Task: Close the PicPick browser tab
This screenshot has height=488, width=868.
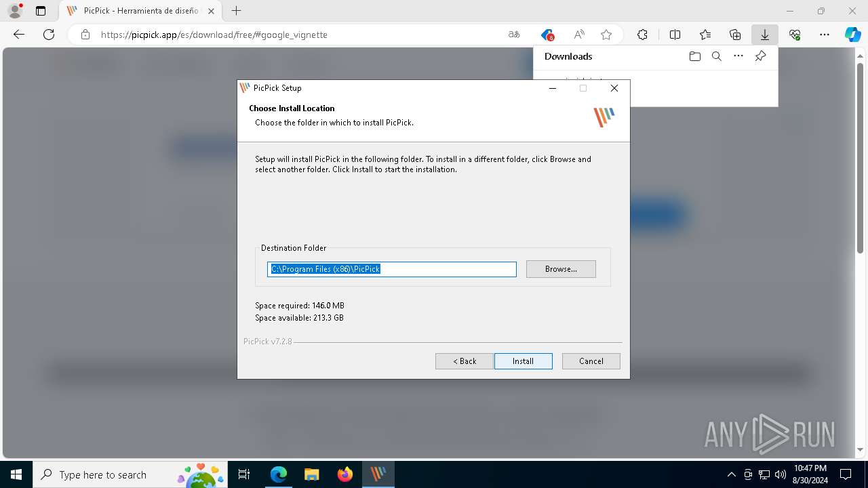Action: tap(211, 11)
